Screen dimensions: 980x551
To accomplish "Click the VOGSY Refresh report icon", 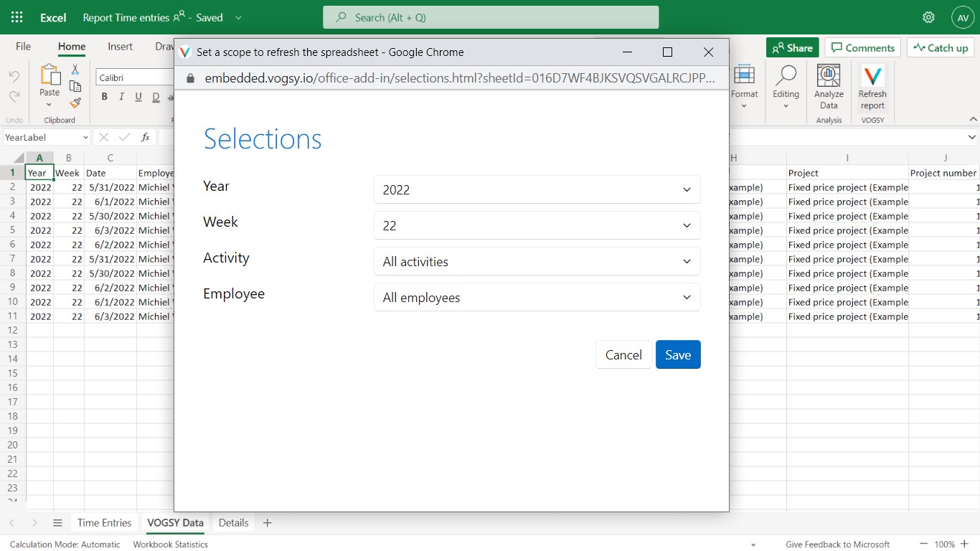I will [872, 77].
